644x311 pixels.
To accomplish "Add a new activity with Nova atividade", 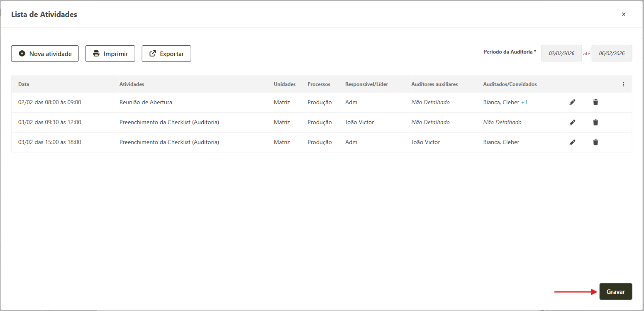I will click(45, 54).
